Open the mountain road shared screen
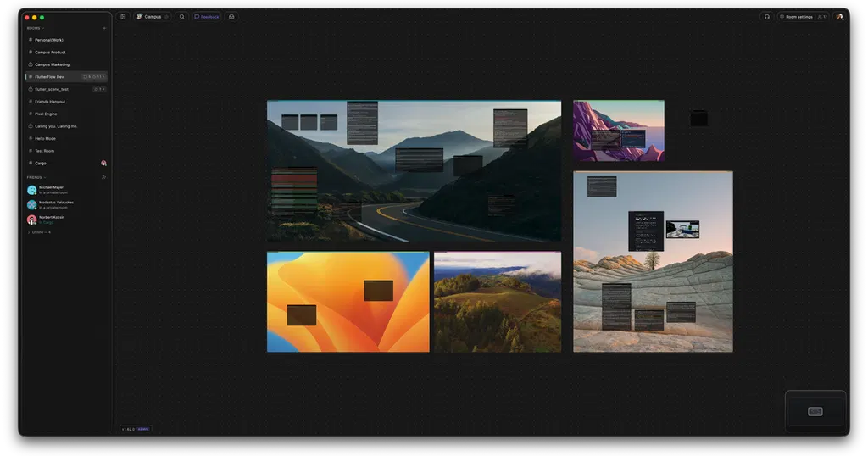The width and height of the screenshot is (868, 456). (x=414, y=171)
